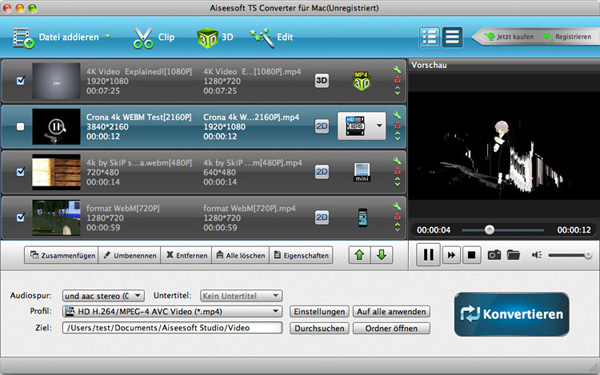Switch to compact list view mode
This screenshot has width=600, height=375.
pos(452,37)
